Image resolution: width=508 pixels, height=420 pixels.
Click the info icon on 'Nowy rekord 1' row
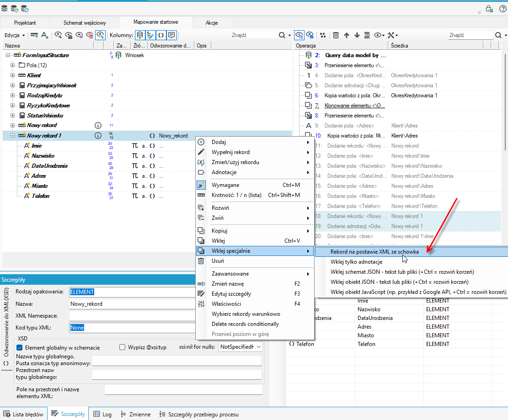[x=98, y=136]
